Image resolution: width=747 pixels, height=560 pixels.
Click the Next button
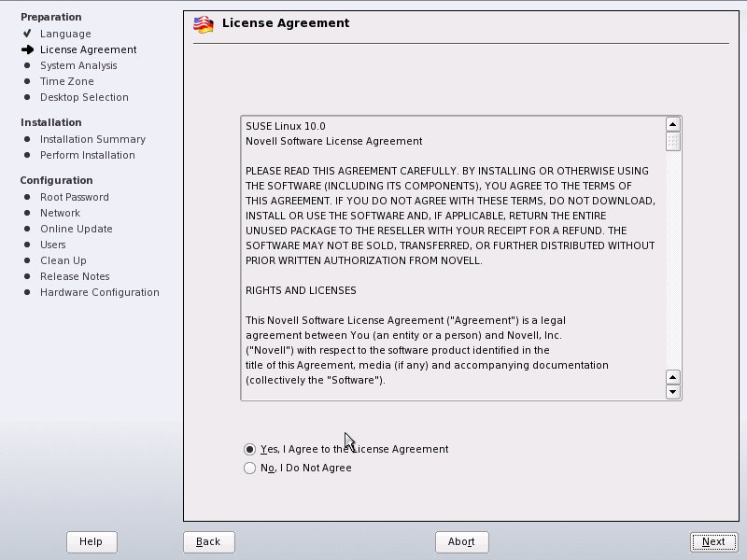click(713, 541)
